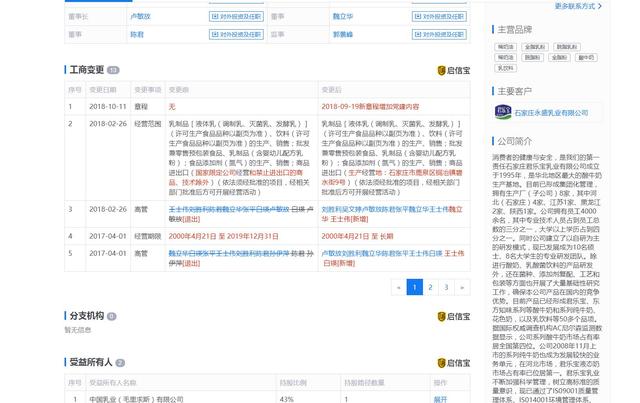View 对外投资及任职 for 陈君
640x403 pixels.
click(x=236, y=34)
